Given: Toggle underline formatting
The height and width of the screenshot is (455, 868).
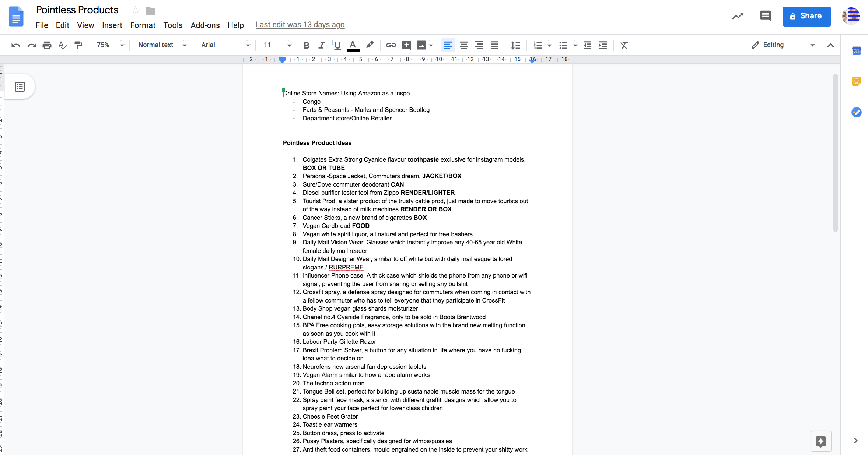Looking at the screenshot, I should click(337, 45).
